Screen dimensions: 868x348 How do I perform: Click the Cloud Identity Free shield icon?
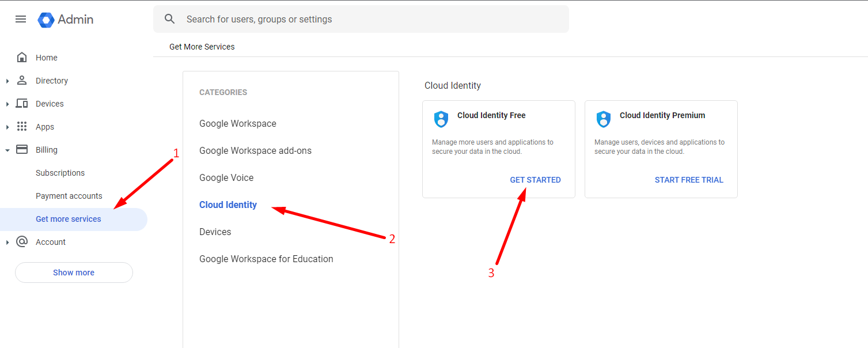point(441,119)
